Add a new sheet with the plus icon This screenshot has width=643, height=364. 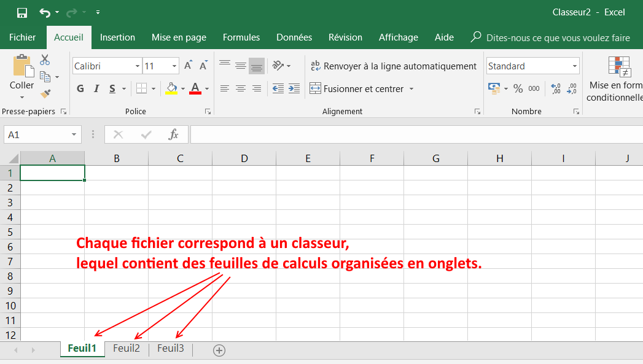click(219, 350)
